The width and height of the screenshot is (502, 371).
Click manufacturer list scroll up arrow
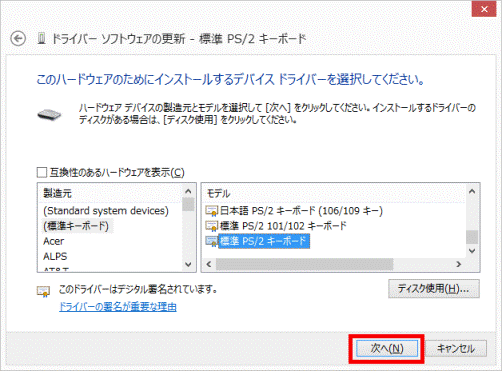click(x=188, y=191)
